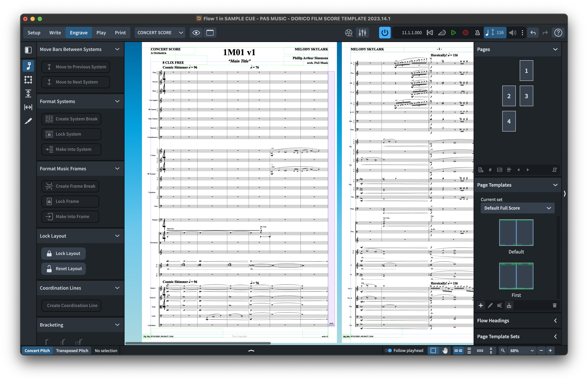Select page 3 thumbnail in Pages
The width and height of the screenshot is (588, 382).
[526, 96]
